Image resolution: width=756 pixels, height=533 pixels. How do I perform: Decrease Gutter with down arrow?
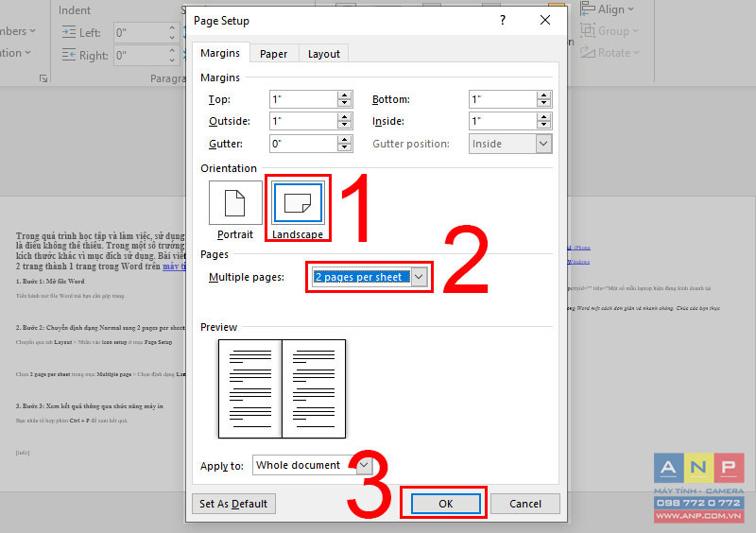tap(344, 147)
